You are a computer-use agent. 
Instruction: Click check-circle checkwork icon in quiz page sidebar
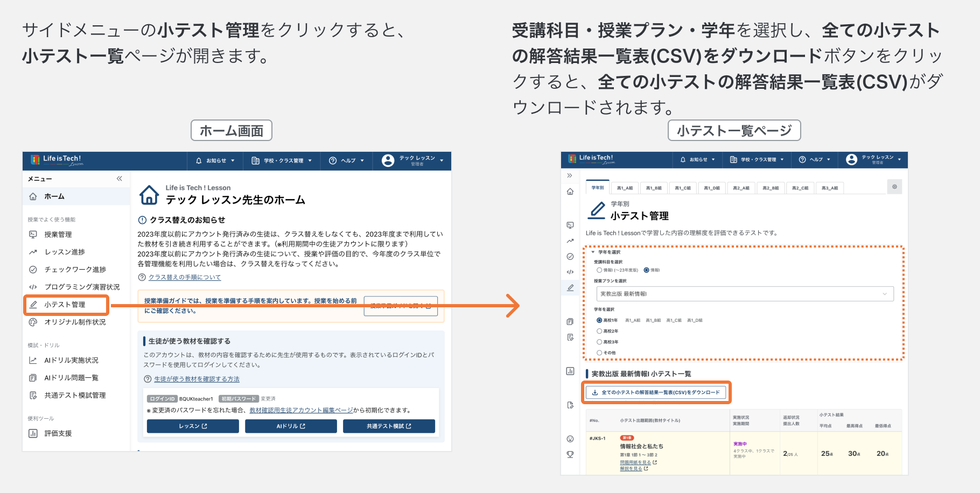pos(570,256)
